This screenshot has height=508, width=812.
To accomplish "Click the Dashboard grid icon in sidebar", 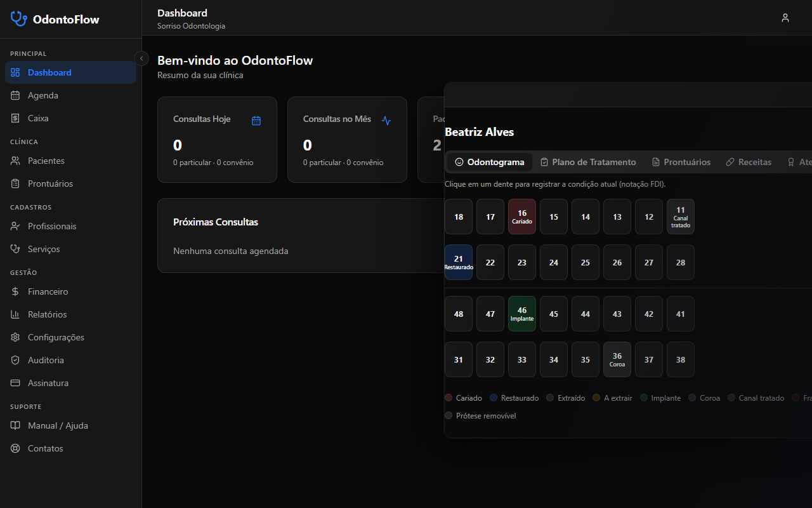I will 16,72.
